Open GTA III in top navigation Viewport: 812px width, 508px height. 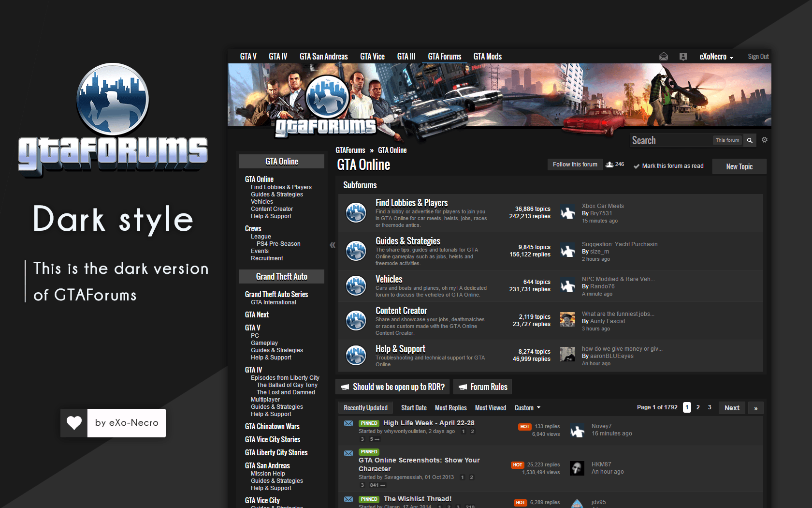(x=406, y=57)
